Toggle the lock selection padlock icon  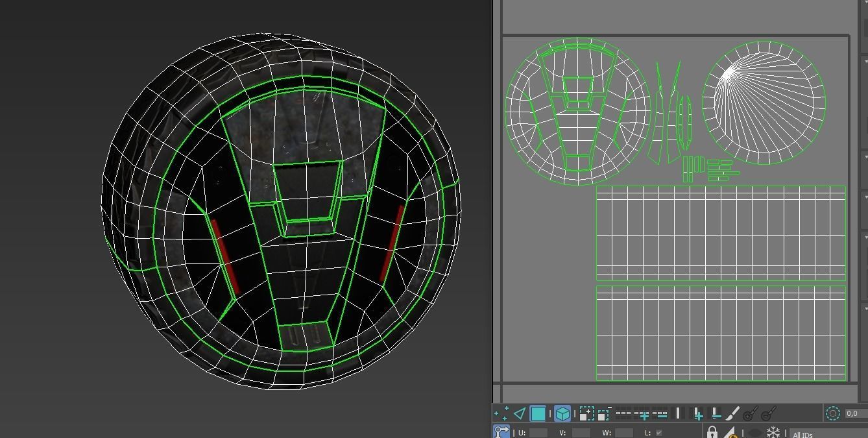(712, 432)
